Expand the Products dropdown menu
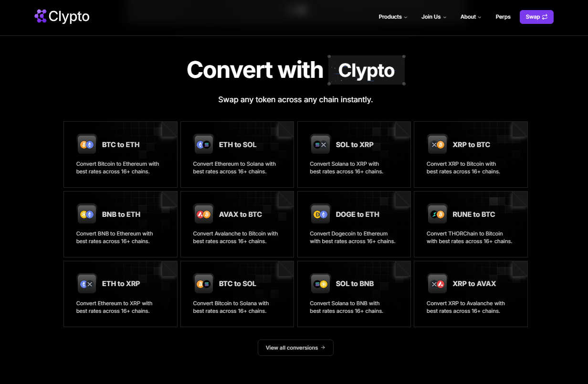The width and height of the screenshot is (588, 384). pyautogui.click(x=393, y=17)
